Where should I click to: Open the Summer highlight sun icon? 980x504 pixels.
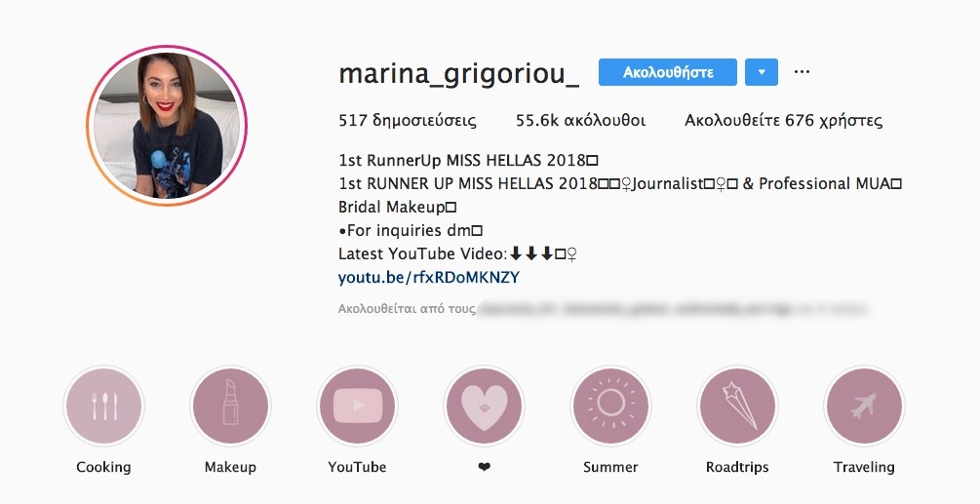point(610,406)
